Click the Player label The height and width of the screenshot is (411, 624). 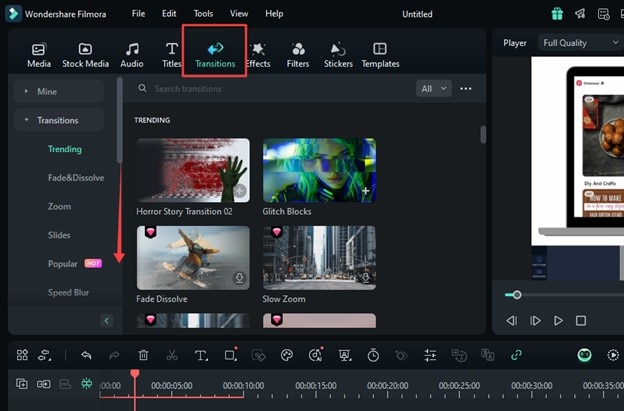click(x=515, y=43)
